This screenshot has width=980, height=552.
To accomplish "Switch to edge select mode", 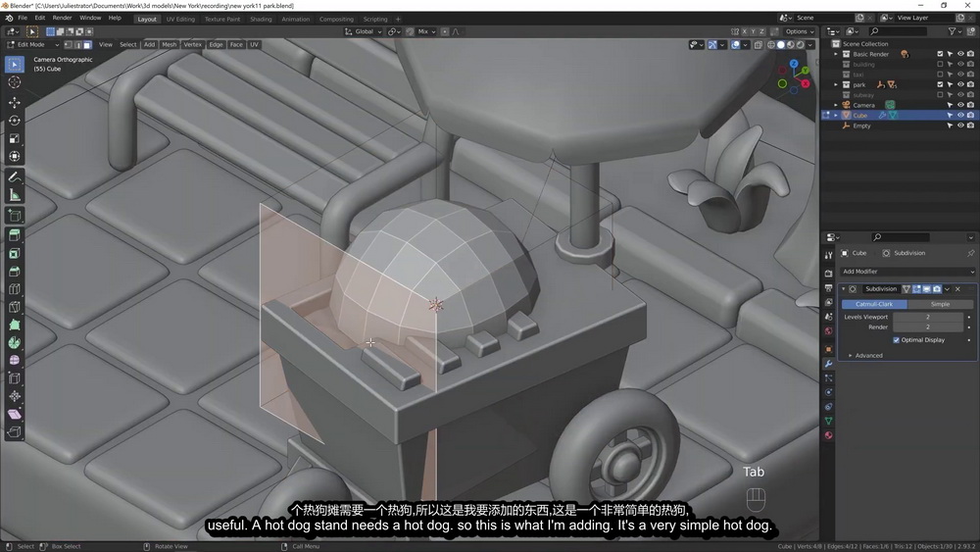I will coord(78,45).
